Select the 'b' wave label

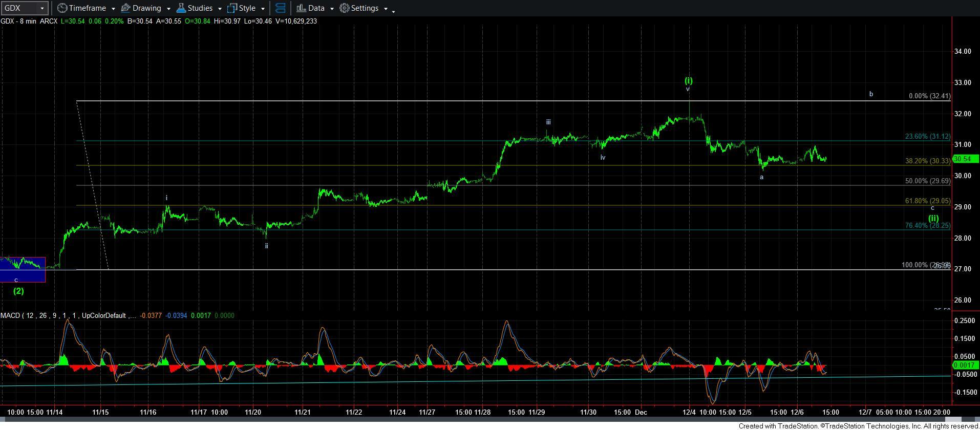(x=871, y=94)
